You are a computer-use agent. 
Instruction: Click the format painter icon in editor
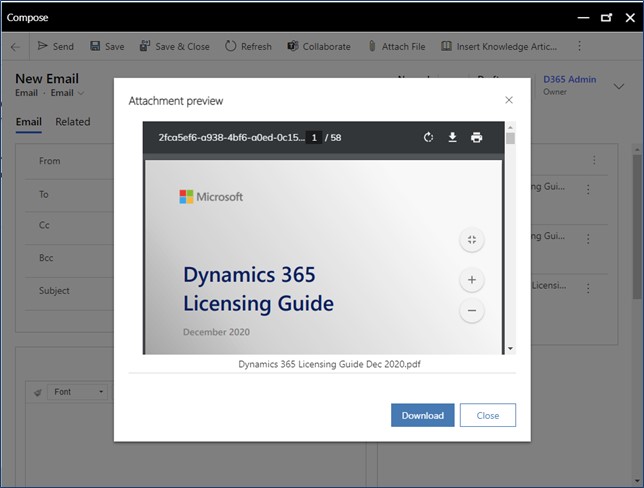tap(38, 393)
